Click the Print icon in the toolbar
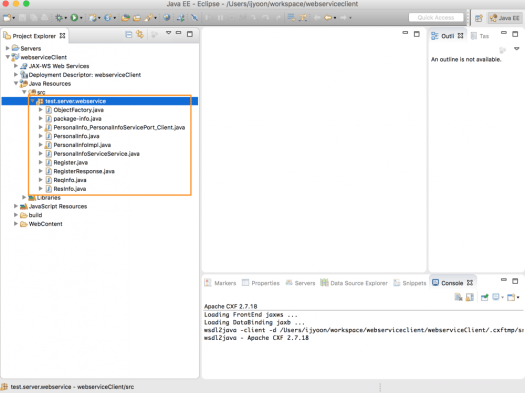This screenshot has height=393, width=525. [44, 17]
